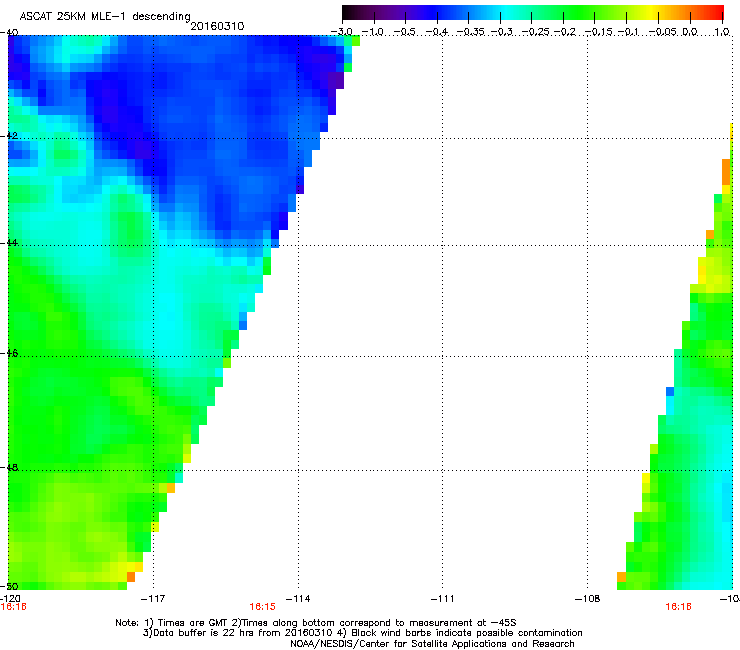Click the title 'ASCAT 25KM MLE-1 descending'
Viewport: 740px width, 650px height.
click(105, 17)
